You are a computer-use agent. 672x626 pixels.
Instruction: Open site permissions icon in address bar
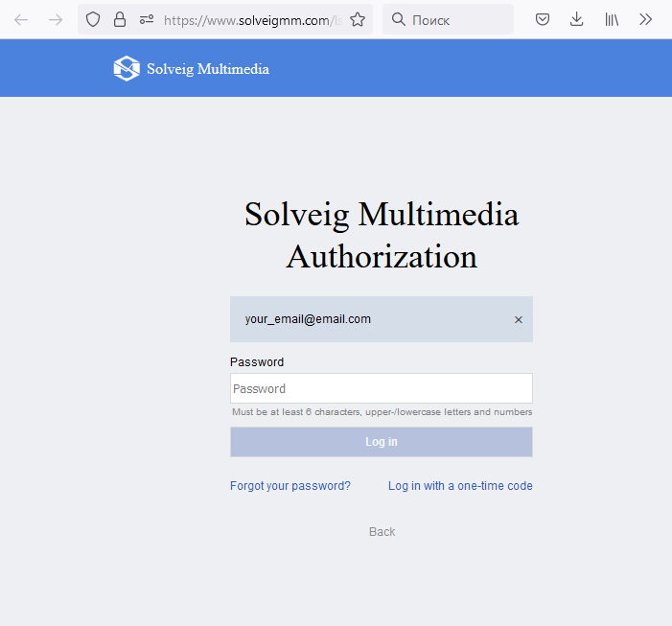point(147,20)
